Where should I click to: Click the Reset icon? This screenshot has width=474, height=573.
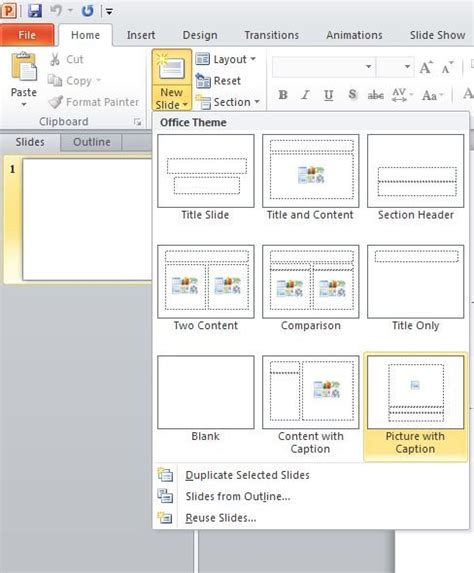click(x=203, y=81)
